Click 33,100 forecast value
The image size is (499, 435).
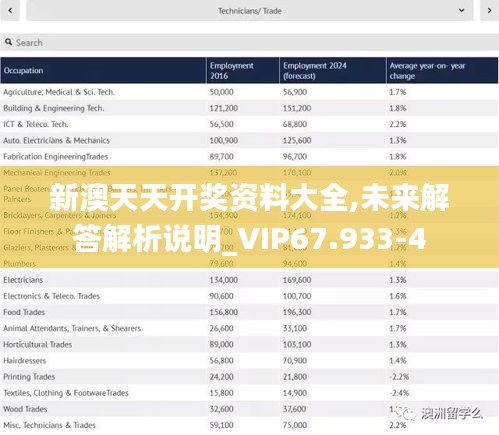[295, 328]
